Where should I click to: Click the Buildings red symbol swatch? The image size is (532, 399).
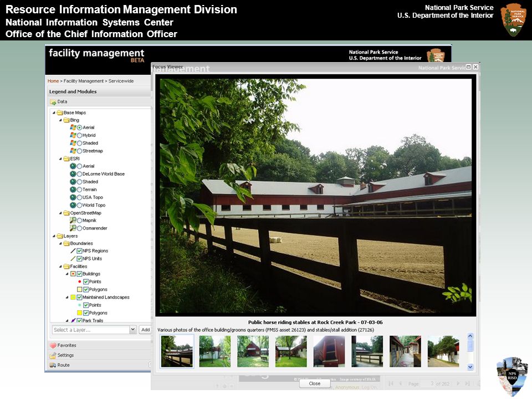[x=73, y=274]
